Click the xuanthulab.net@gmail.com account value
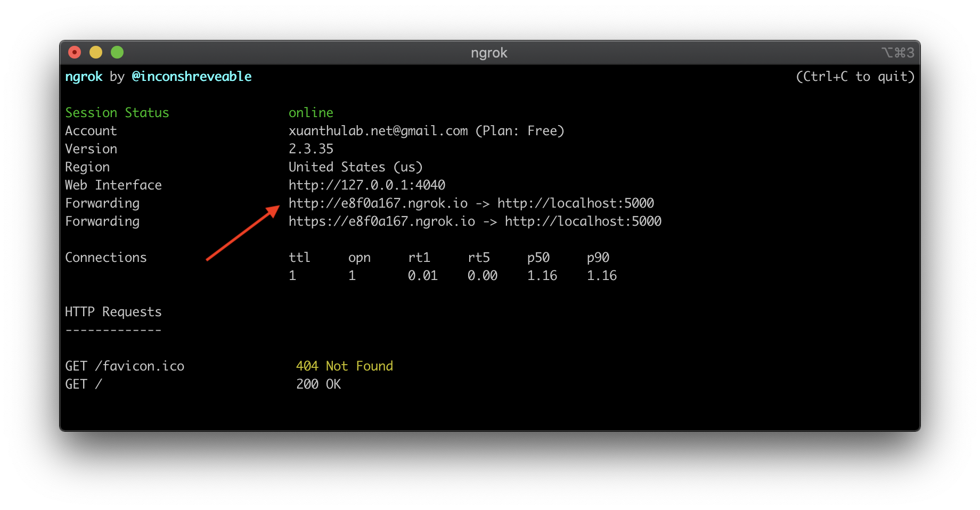Screen dimensions: 980x510 (378, 131)
